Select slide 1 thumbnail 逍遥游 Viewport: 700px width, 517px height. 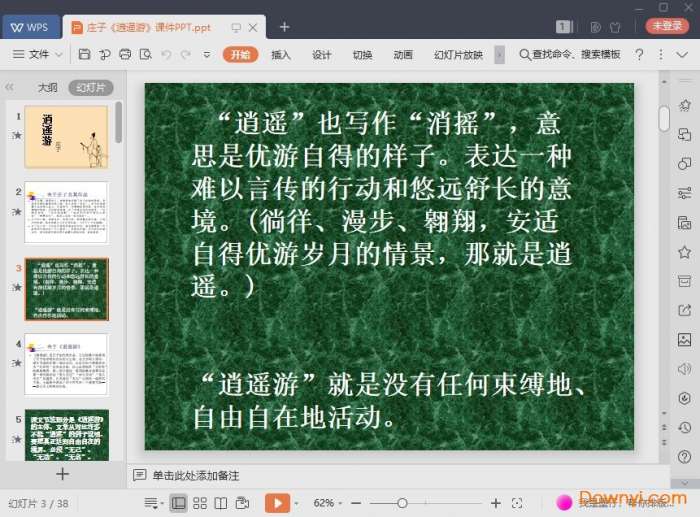click(67, 137)
